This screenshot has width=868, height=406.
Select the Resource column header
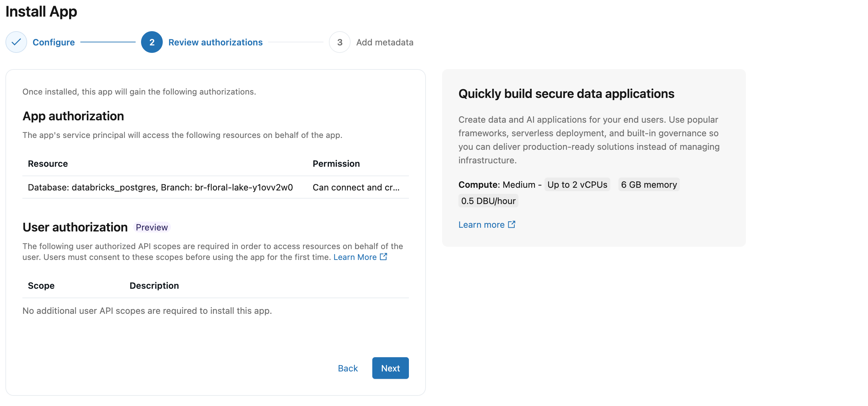pyautogui.click(x=47, y=163)
